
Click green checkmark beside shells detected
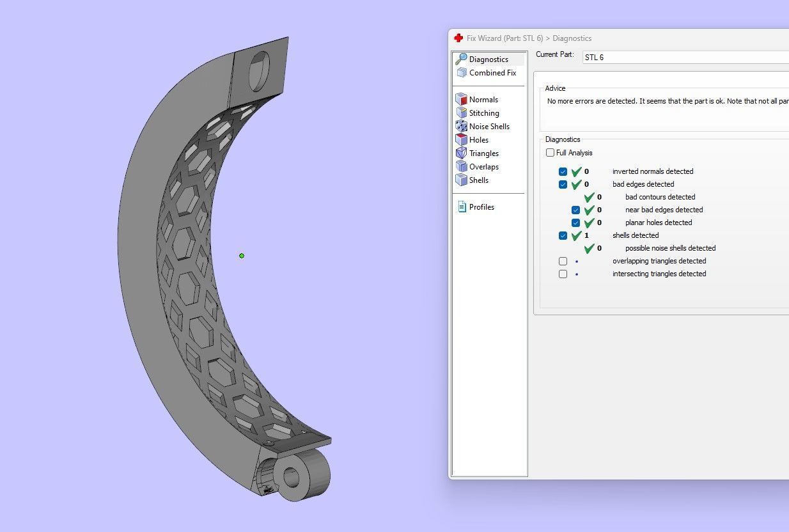[x=576, y=235]
